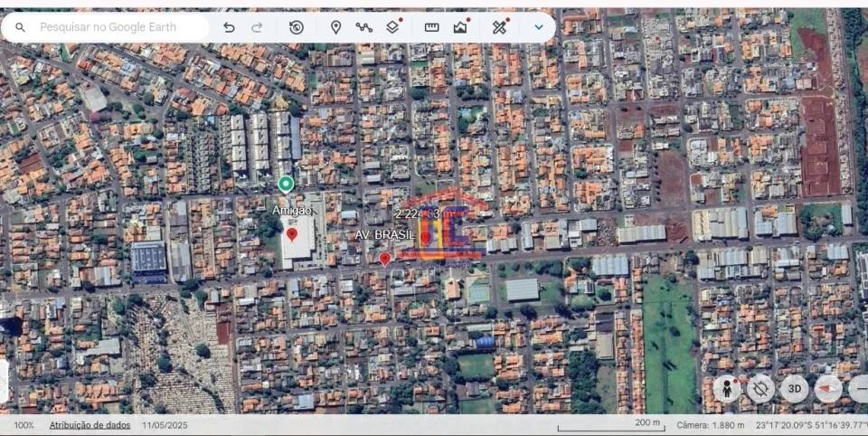Expand the toolbar chevron dropdown
Screen dimensions: 868x436
pyautogui.click(x=539, y=27)
